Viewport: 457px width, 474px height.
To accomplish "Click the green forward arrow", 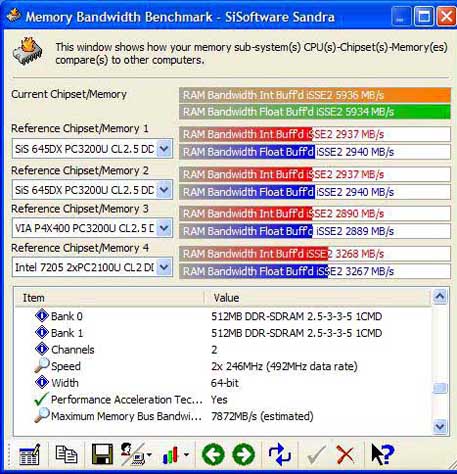I will (243, 454).
